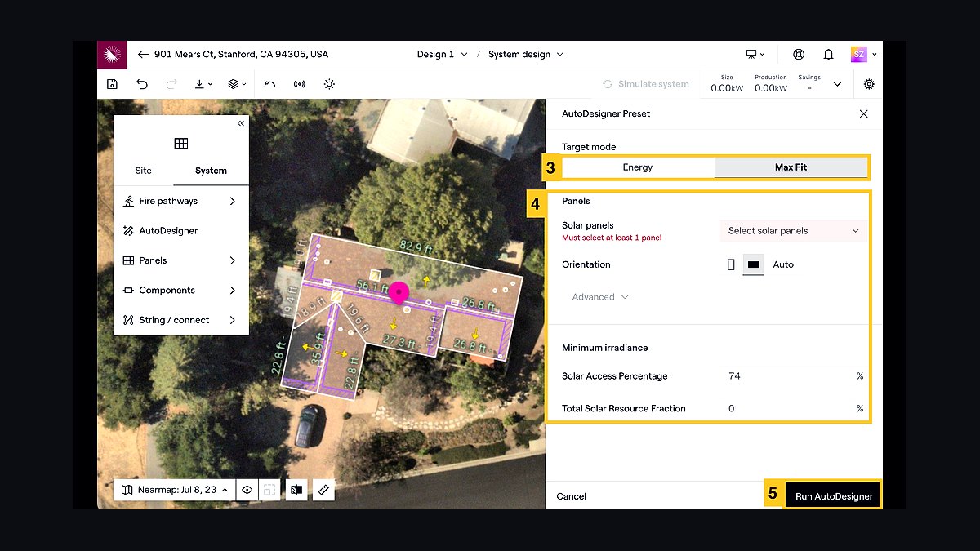Click the 82.9 ft roof edge label
Viewport: 980px width, 551px height.
pyautogui.click(x=416, y=245)
